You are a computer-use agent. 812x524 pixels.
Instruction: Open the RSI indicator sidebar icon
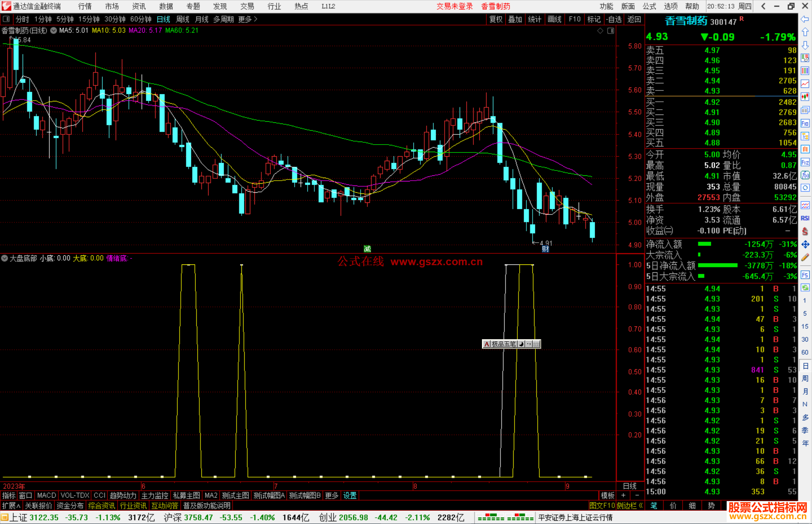pos(805,218)
